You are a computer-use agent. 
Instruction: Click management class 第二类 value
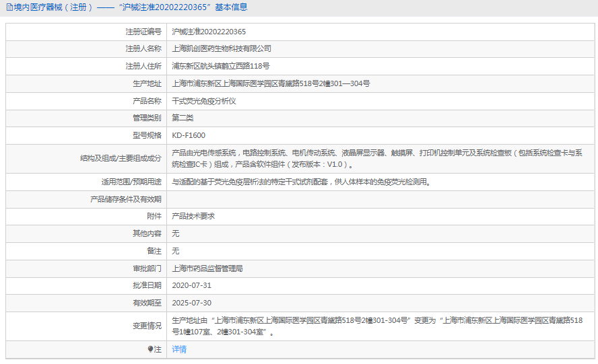click(x=182, y=118)
